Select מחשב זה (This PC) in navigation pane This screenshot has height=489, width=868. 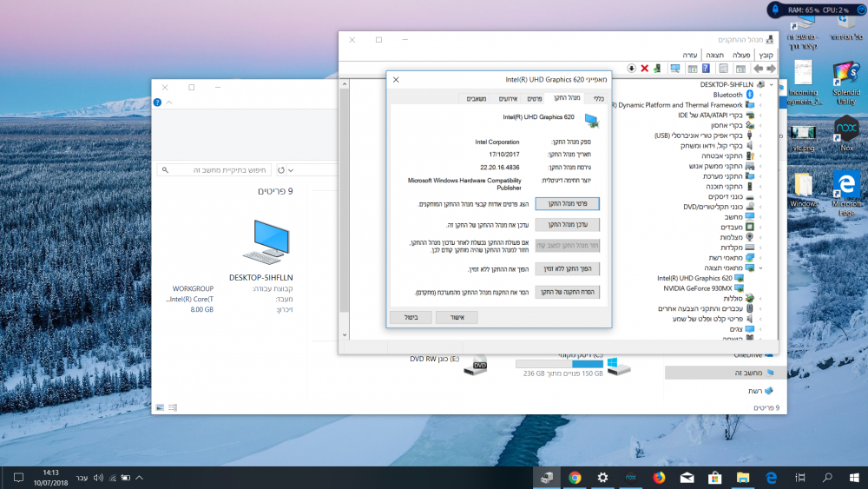click(726, 373)
